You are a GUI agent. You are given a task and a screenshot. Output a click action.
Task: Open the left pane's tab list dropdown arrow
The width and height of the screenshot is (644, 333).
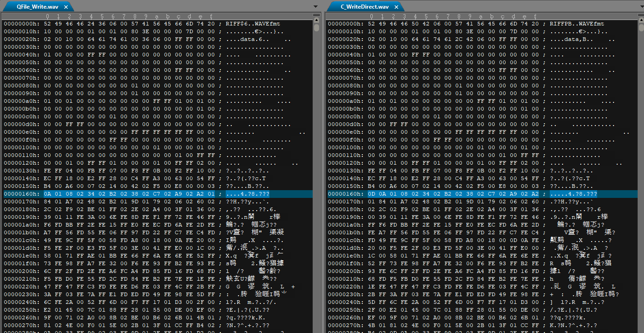[316, 7]
